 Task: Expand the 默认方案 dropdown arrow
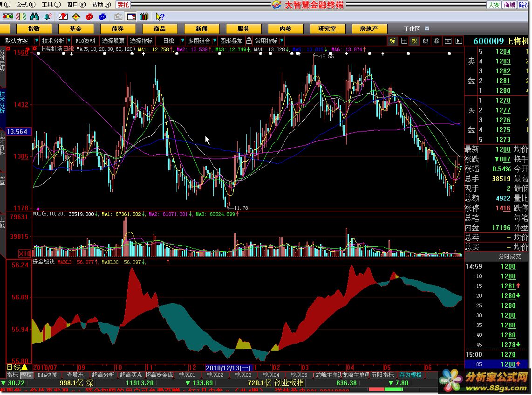click(x=37, y=41)
